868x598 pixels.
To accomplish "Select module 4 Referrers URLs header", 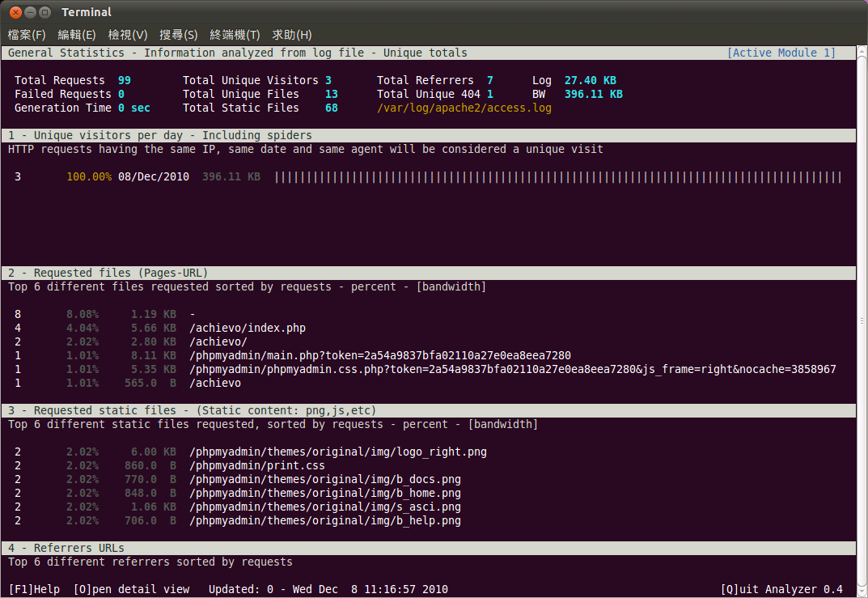I will tap(429, 548).
